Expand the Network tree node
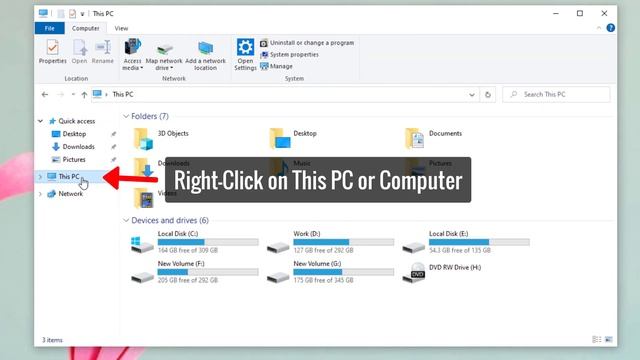 pos(40,194)
